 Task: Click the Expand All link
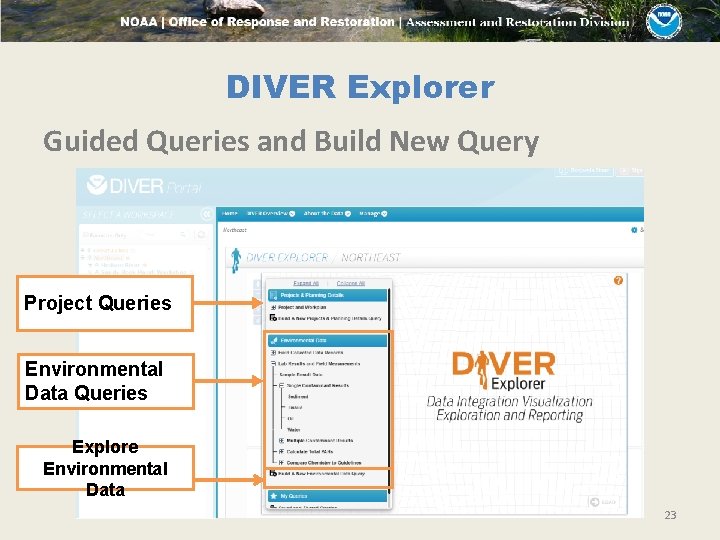[x=306, y=283]
